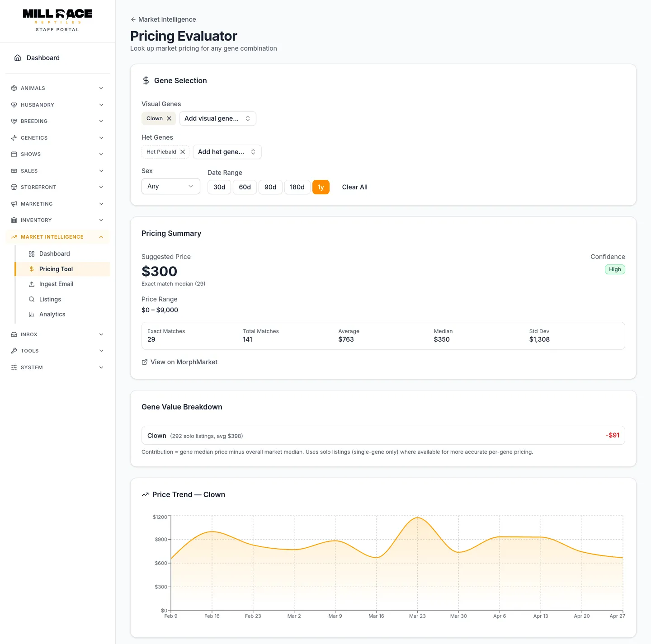
Task: Click the Husbandry heart icon
Action: tap(14, 105)
